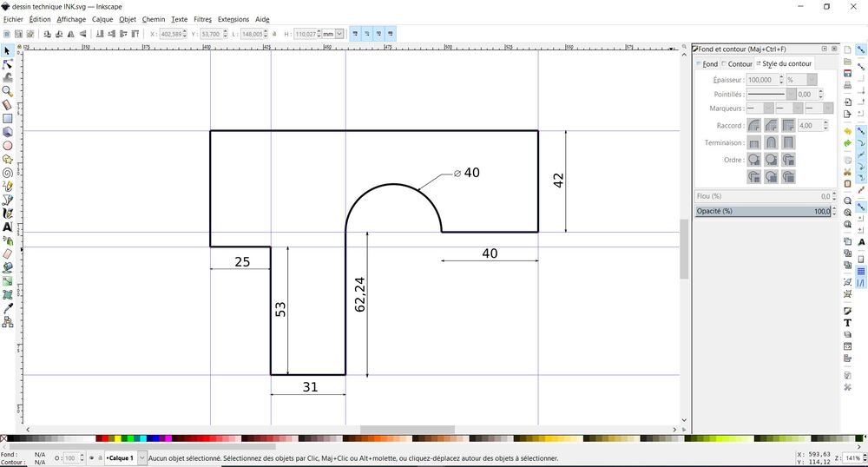
Task: Toggle square cap Terminaison button
Action: pos(788,142)
